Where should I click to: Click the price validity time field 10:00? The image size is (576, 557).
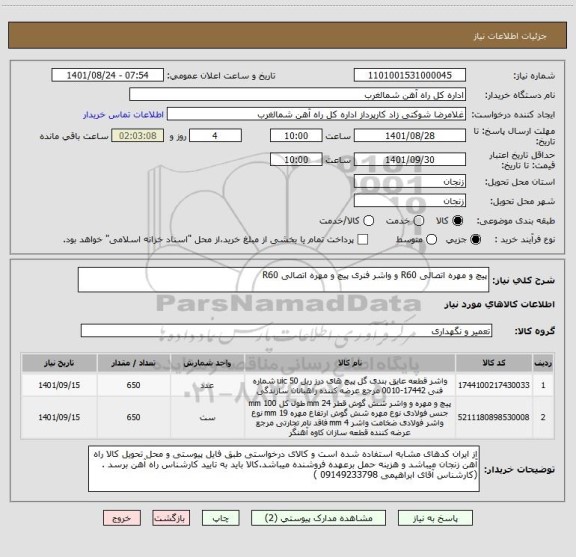[296, 159]
